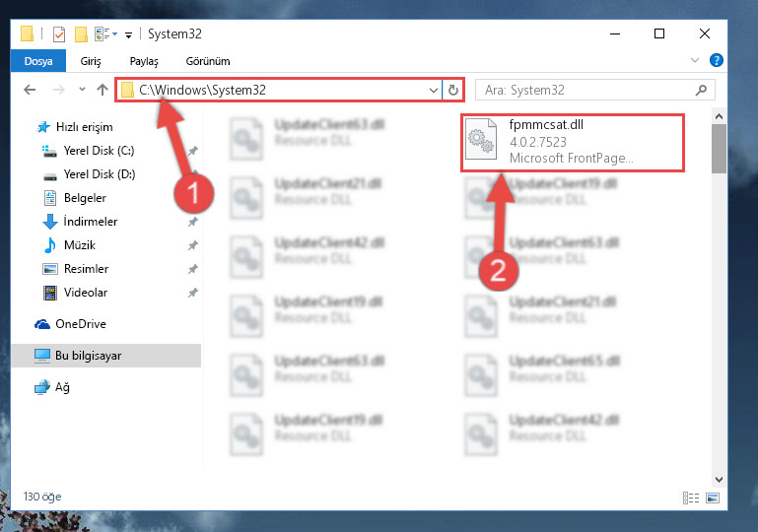Screen dimensions: 758x532
Task: Refresh the System32 folder view
Action: (x=453, y=90)
